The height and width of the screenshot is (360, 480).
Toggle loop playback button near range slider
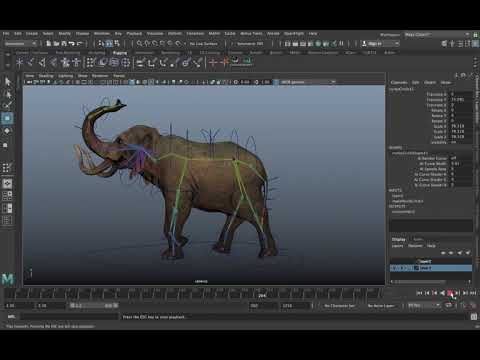449,305
